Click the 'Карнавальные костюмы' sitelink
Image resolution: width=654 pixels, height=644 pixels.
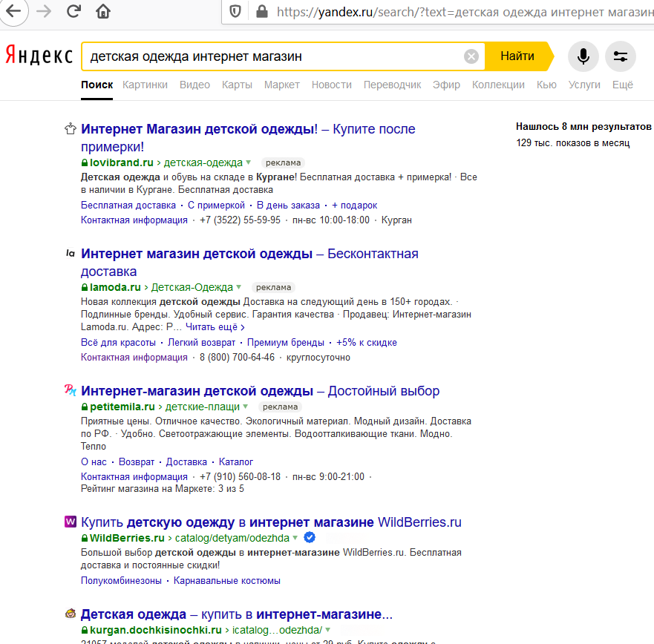(227, 581)
